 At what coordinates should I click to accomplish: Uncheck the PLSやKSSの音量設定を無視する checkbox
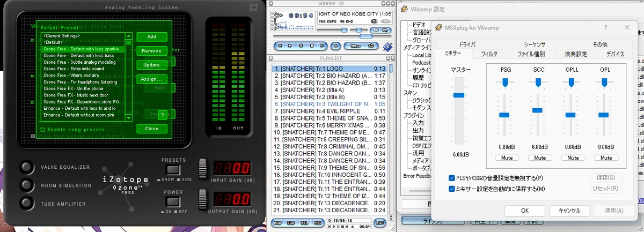(451, 178)
